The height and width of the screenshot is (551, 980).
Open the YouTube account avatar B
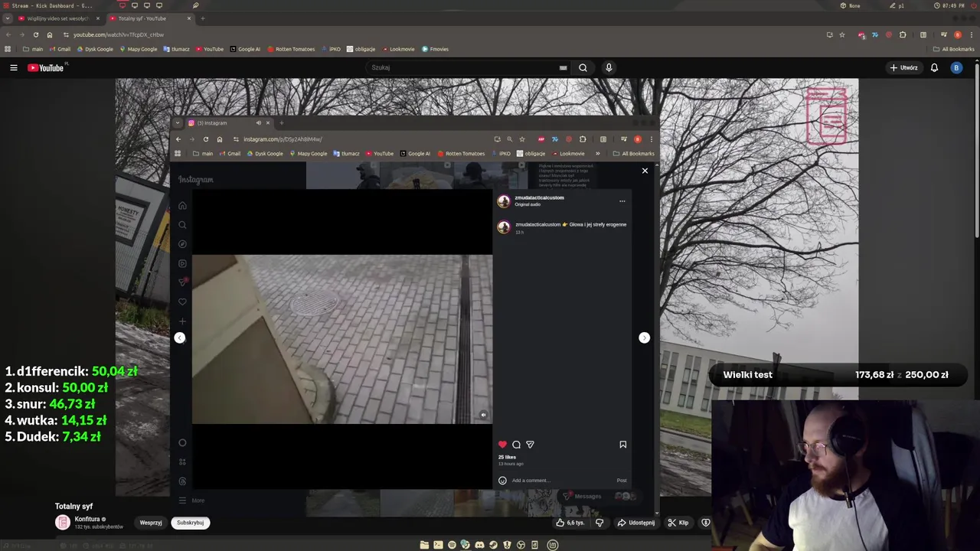click(x=955, y=67)
